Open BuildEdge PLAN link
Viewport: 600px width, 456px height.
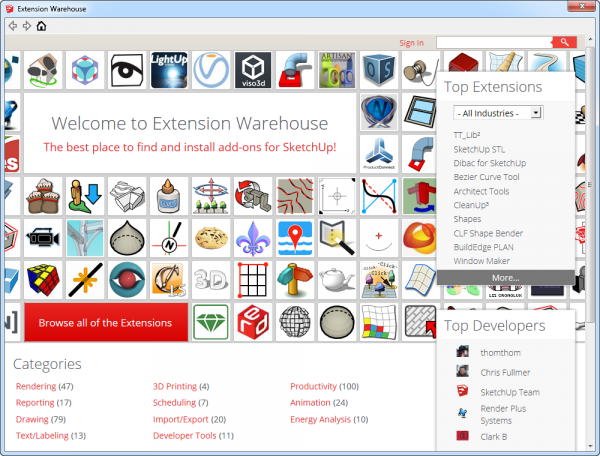tap(483, 247)
